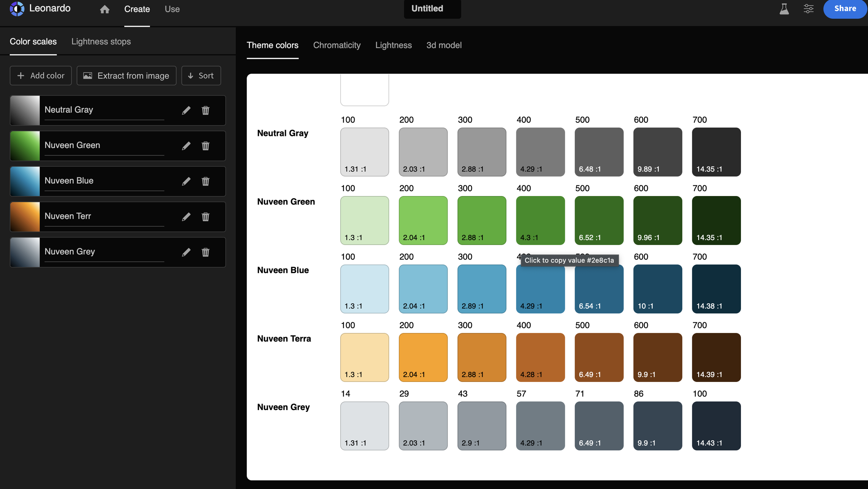Delete the Neutral Gray scale with the trash icon
The image size is (868, 489).
click(206, 111)
